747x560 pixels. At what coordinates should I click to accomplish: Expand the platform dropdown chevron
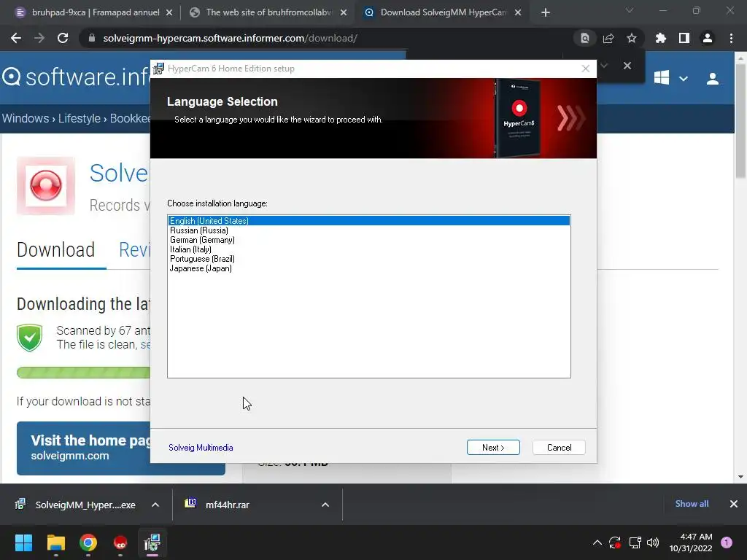[x=683, y=79]
